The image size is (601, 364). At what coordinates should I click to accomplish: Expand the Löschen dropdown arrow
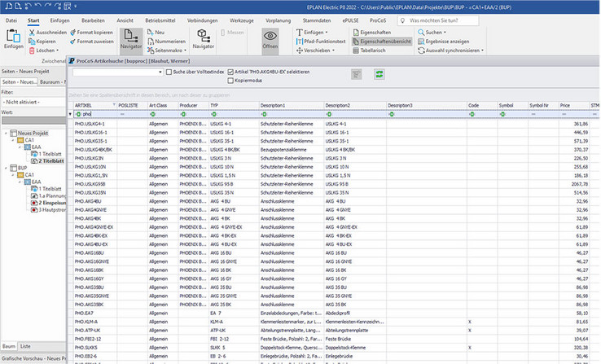click(x=57, y=50)
